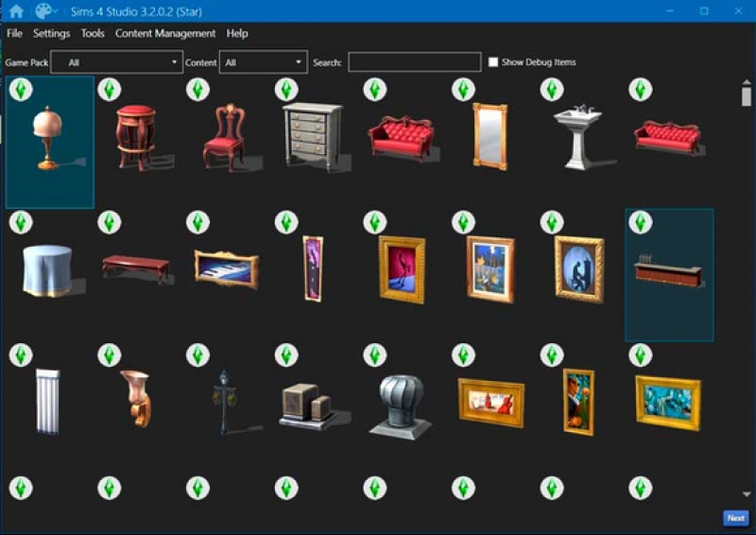The width and height of the screenshot is (756, 535).
Task: Click plumbob icon above the air conditioner
Action: click(x=286, y=355)
